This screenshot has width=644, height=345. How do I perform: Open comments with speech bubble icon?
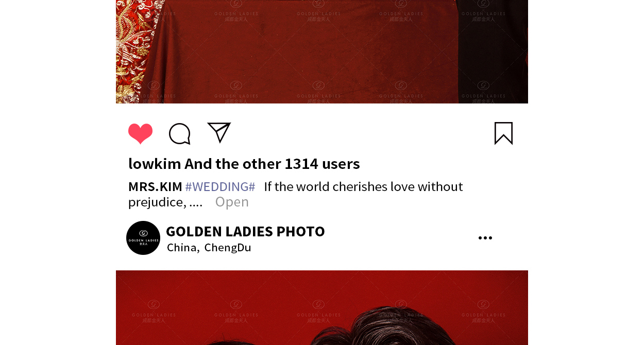180,134
